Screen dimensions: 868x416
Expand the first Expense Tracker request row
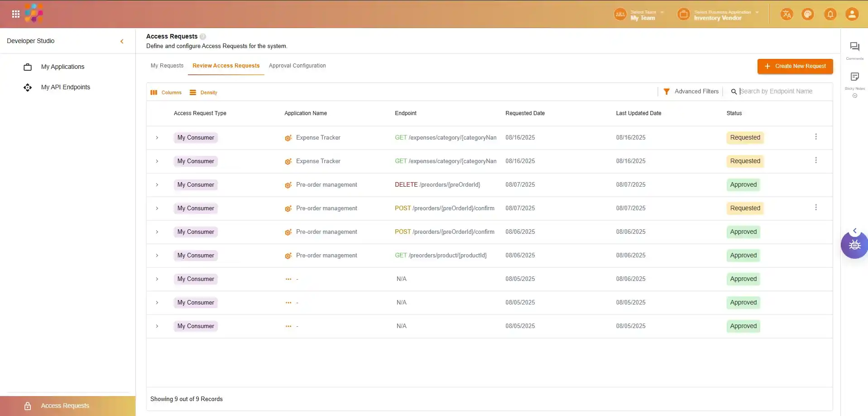point(157,138)
